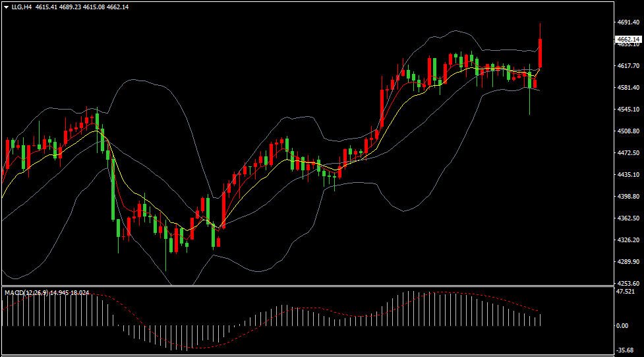Click the 4398.80 price axis label
The height and width of the screenshot is (357, 644).
[628, 197]
